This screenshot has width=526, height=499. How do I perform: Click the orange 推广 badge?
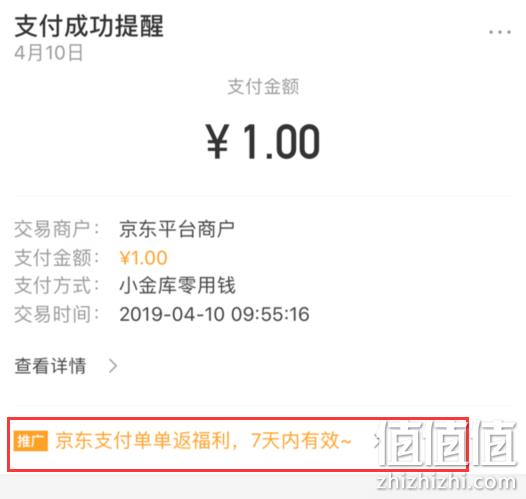click(x=31, y=441)
